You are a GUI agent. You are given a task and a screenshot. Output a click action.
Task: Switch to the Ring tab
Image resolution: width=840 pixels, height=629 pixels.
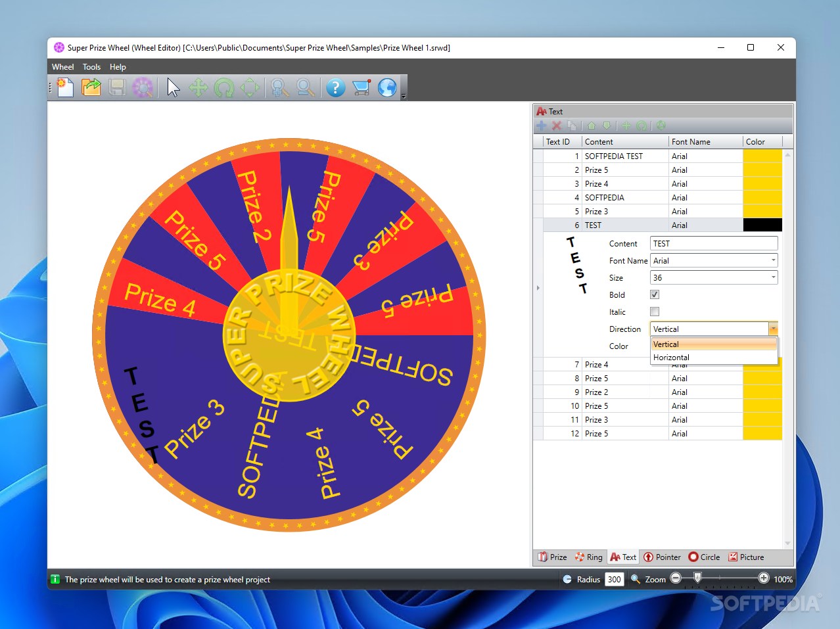point(588,557)
